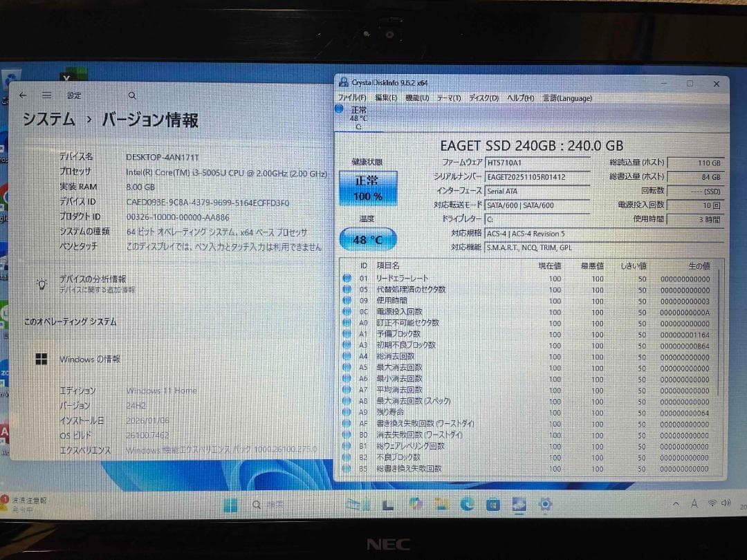Select the A9 残り寿命 SMART row
This screenshot has width=747, height=560.
pos(527,413)
